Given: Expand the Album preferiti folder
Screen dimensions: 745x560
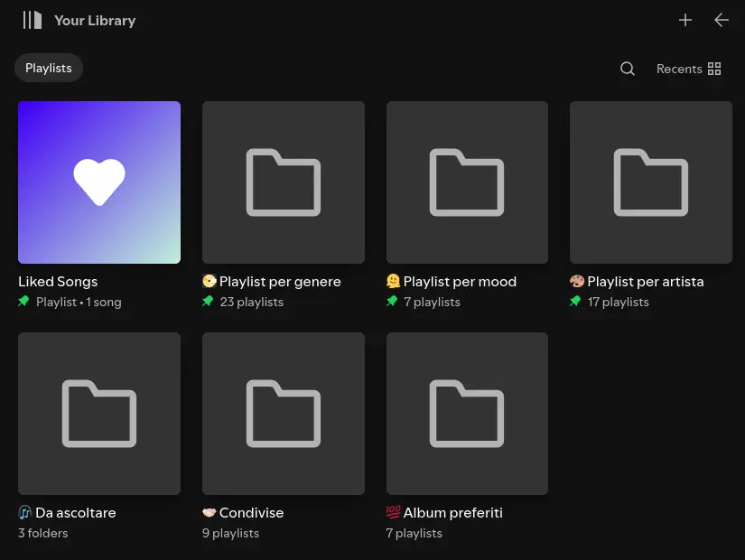Looking at the screenshot, I should point(467,414).
